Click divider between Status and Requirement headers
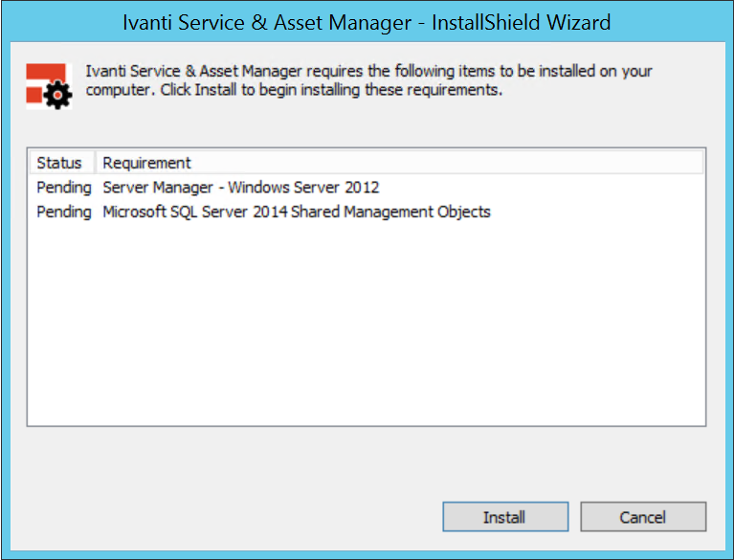This screenshot has height=560, width=734. [96, 163]
